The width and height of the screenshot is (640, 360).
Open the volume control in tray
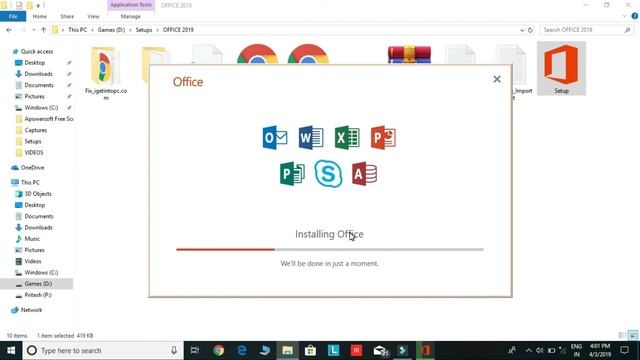point(540,350)
